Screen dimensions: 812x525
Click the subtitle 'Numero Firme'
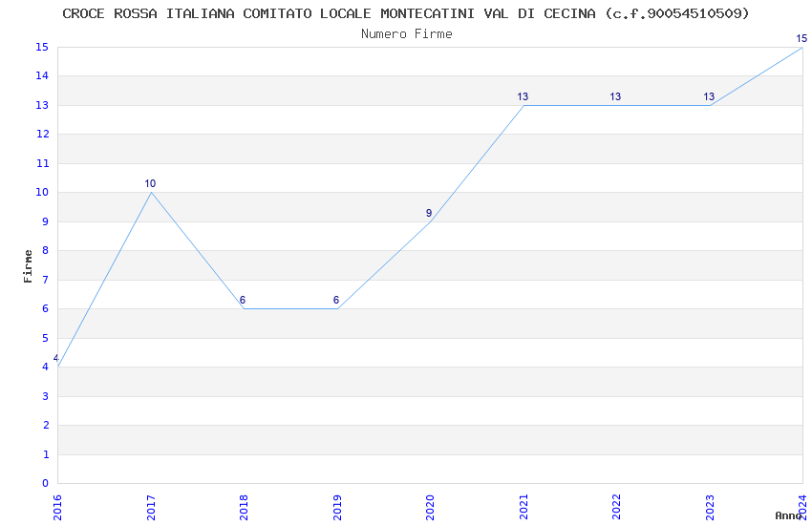[407, 34]
